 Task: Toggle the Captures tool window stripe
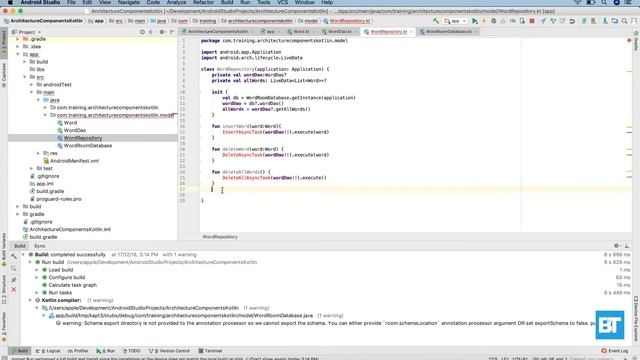pyautogui.click(x=4, y=75)
